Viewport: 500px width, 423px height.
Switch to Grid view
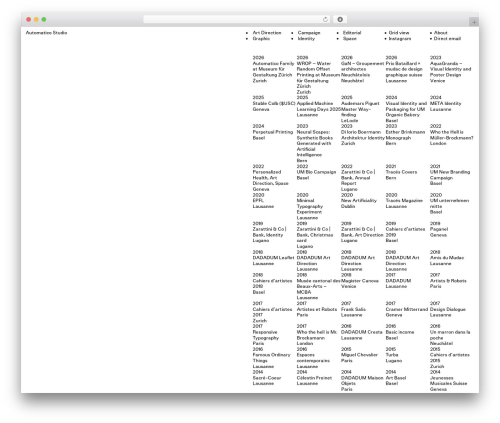pos(399,33)
